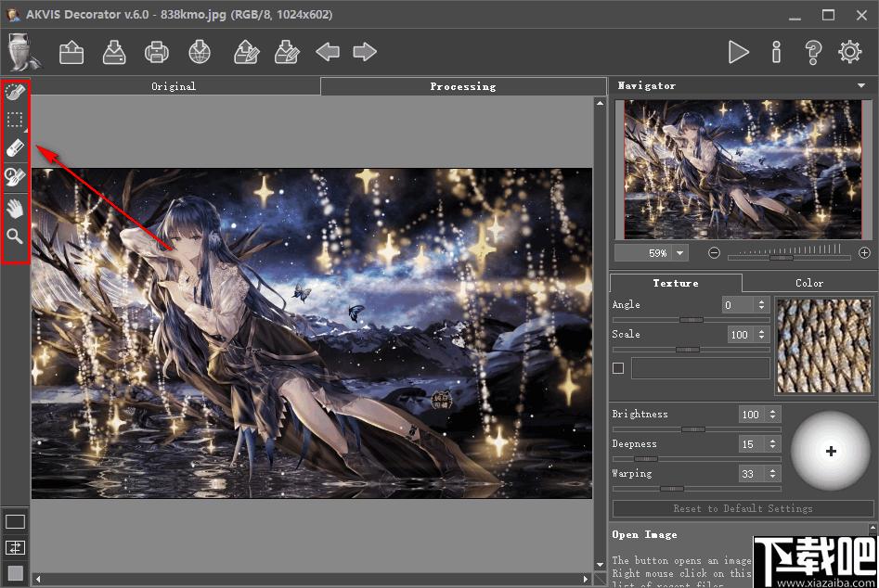Click the Brightness stepper arrows
Image resolution: width=879 pixels, height=588 pixels.
772,415
